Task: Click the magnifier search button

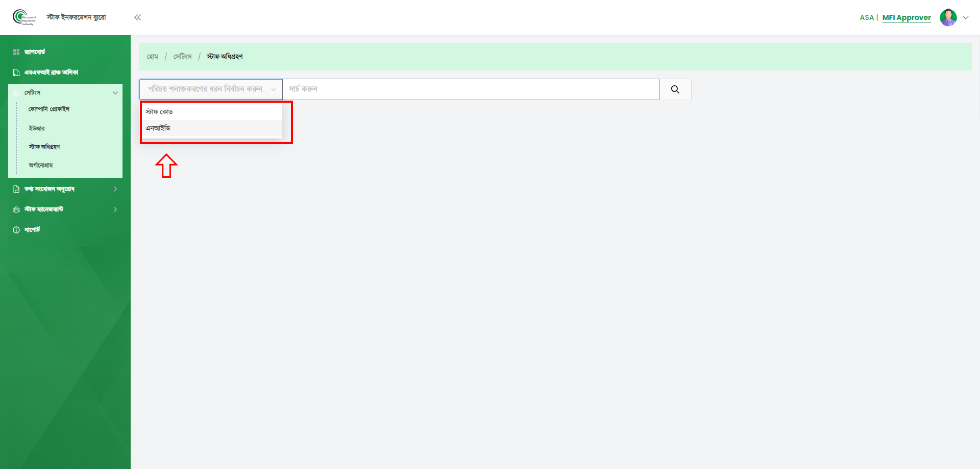Action: coord(675,89)
